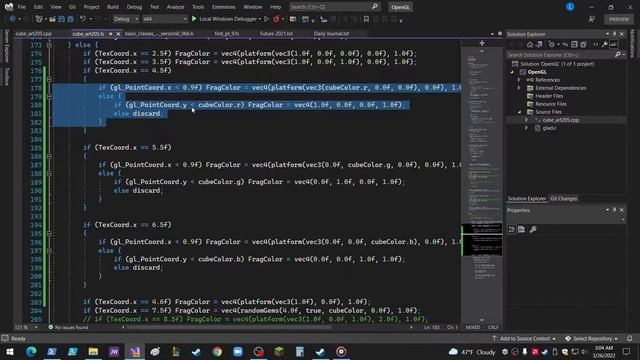The width and height of the screenshot is (640, 360).
Task: Open the Git Changes tab
Action: point(564,198)
